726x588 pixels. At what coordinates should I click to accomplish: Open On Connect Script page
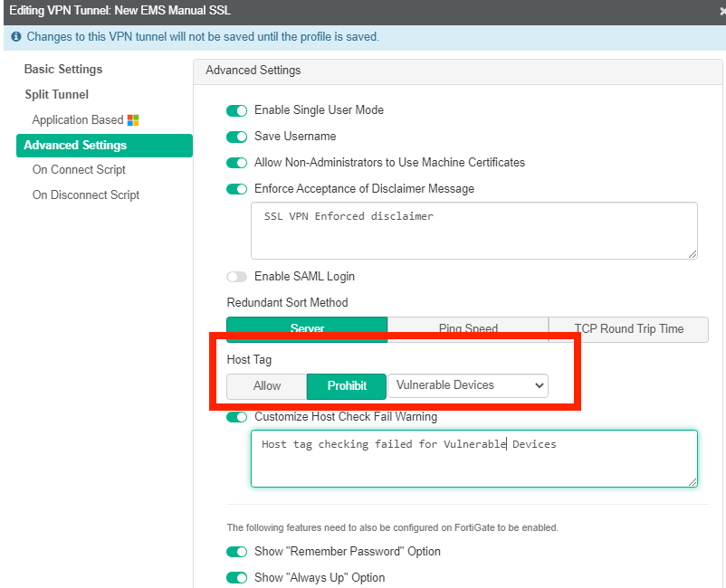(79, 170)
